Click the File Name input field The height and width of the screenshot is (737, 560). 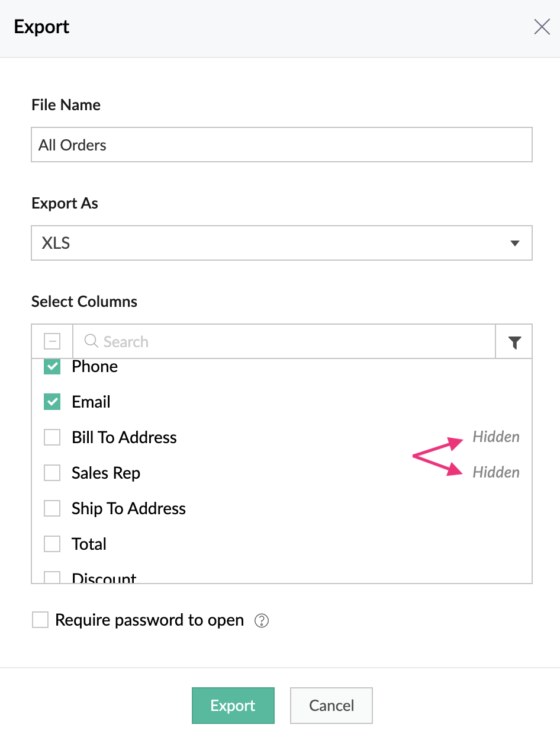(x=281, y=145)
